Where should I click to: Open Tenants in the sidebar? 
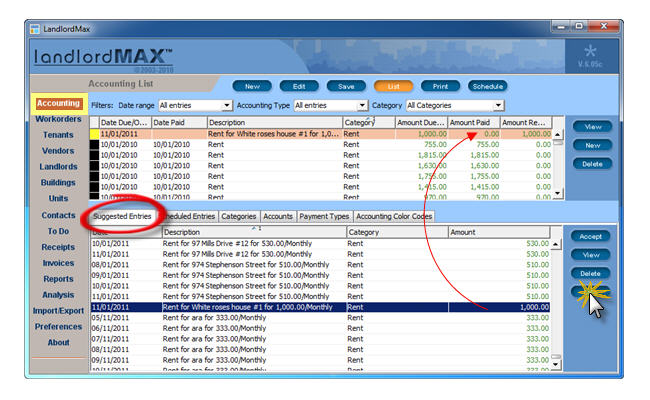pos(58,135)
